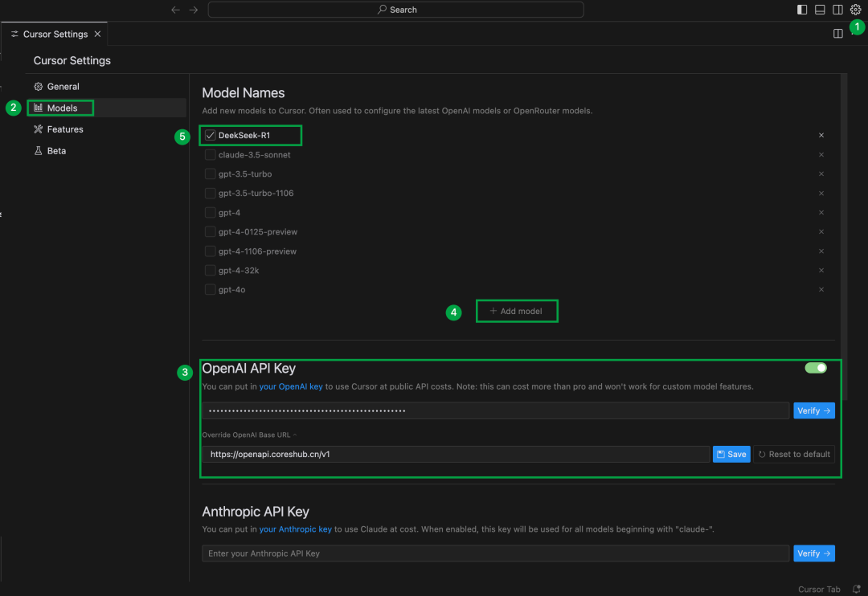
Task: Open the 'your Anthropic key' link
Action: 295,529
